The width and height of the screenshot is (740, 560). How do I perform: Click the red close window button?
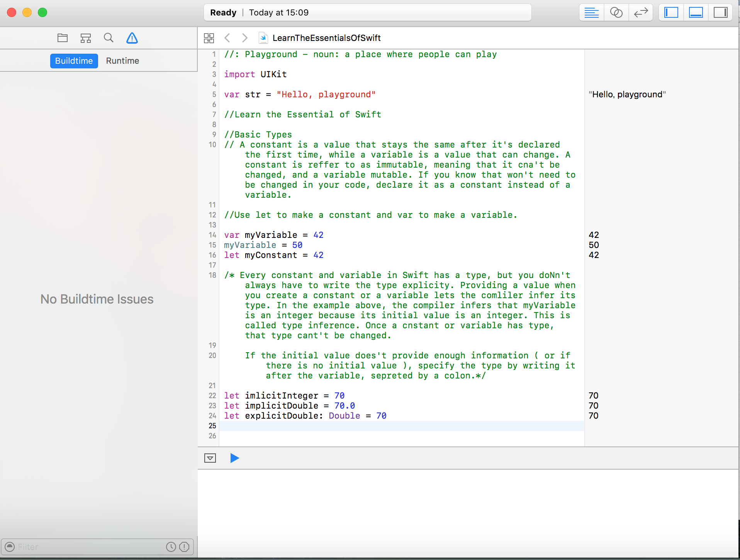click(12, 12)
